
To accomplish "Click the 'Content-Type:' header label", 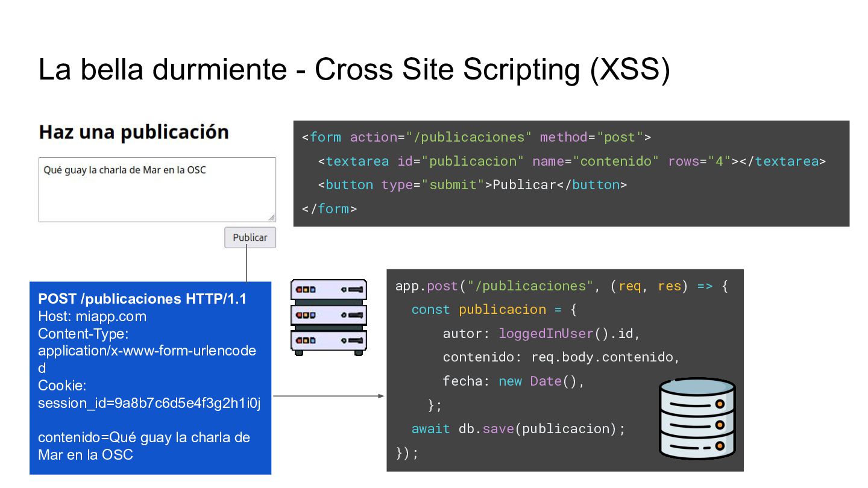I will point(84,333).
